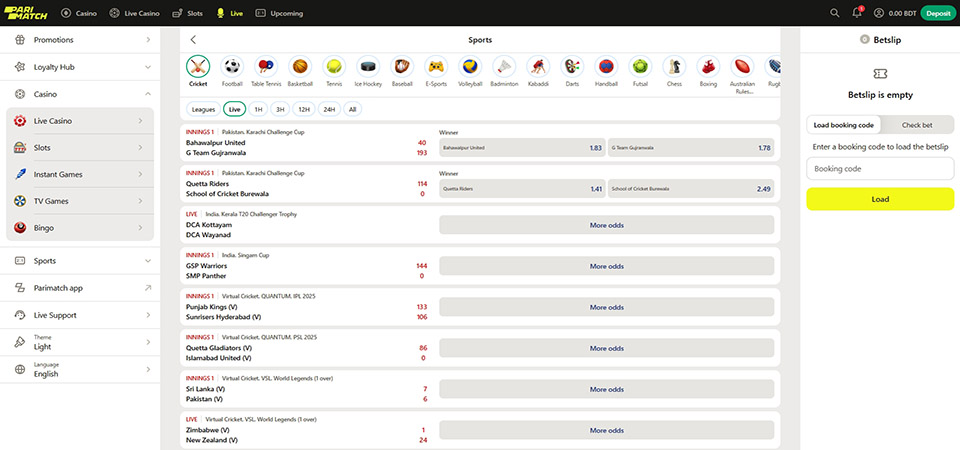Image resolution: width=960 pixels, height=450 pixels.
Task: Bet on Bahawalpur United at 1.83
Action: [522, 148]
